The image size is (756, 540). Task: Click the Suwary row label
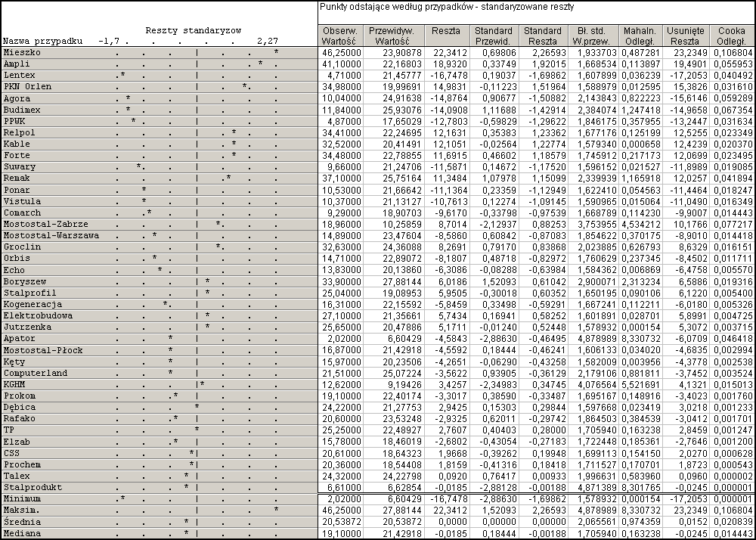pyautogui.click(x=20, y=167)
